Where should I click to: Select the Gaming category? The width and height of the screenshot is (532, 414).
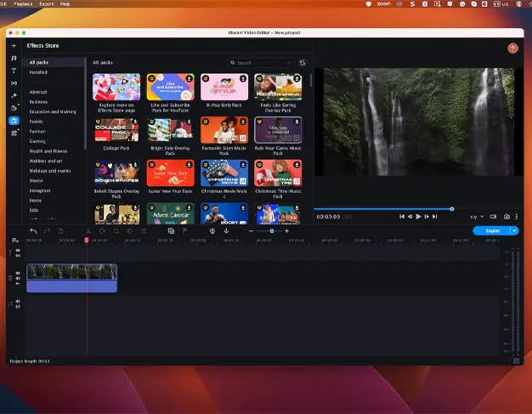click(x=37, y=141)
